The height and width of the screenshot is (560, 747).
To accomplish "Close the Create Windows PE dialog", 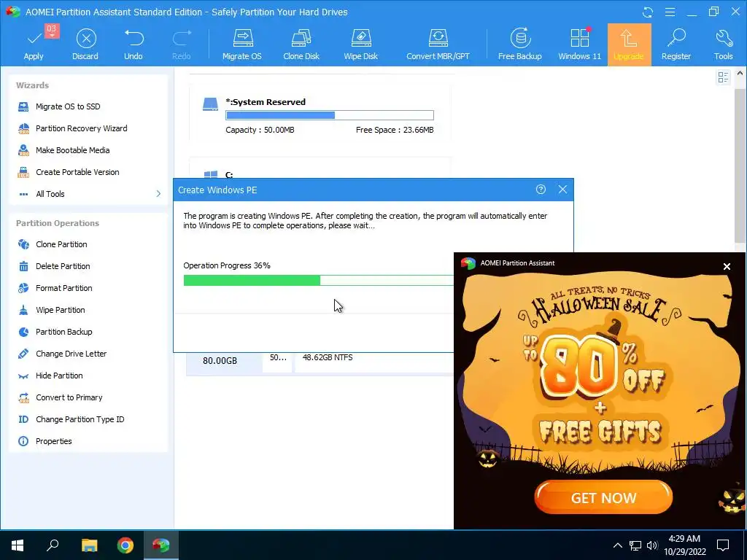I will coord(562,190).
